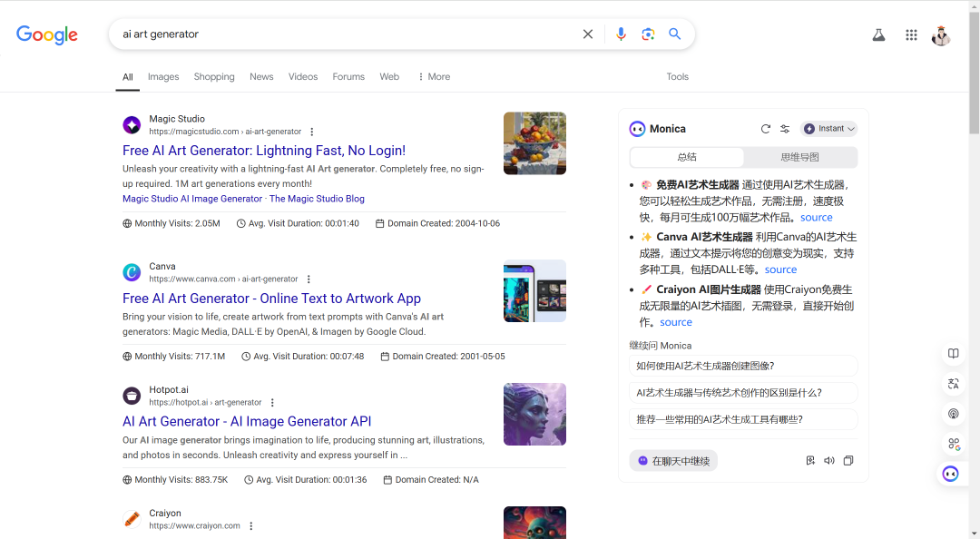Open Magic Studio AI Image Generator sublink
Screen dimensions: 980x539
[x=192, y=199]
